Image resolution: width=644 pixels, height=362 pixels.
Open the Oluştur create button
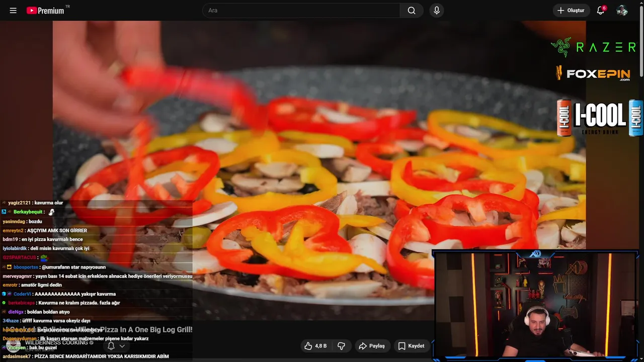click(571, 11)
